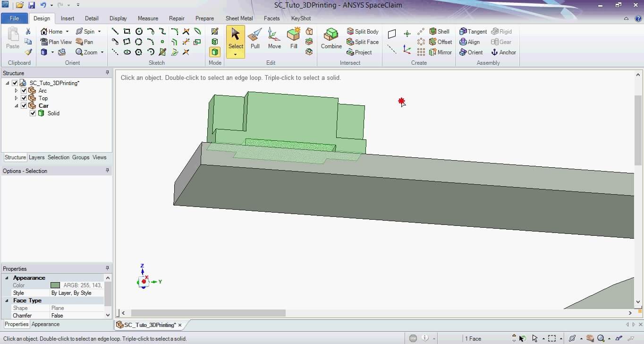Open the Combine tool
This screenshot has width=644, height=344.
pos(331,38)
